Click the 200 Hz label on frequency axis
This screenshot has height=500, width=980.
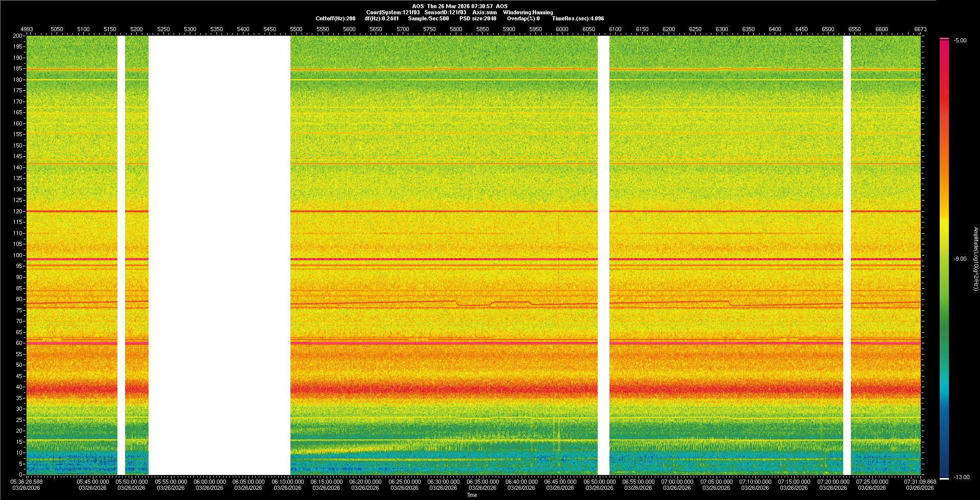coord(18,36)
